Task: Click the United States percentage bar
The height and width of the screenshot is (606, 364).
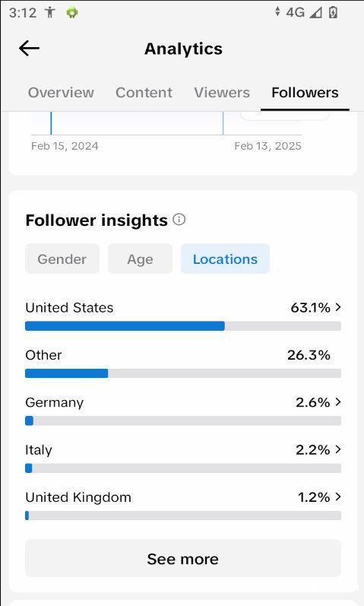Action: tap(183, 325)
